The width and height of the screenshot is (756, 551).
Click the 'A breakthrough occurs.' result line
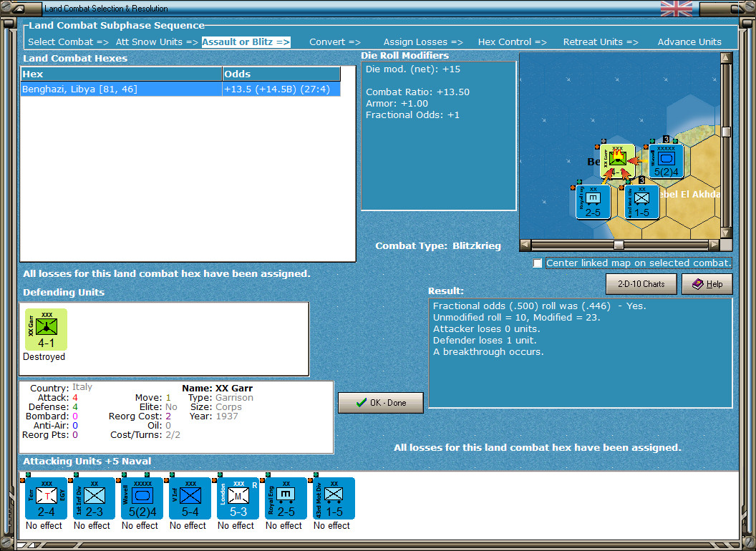pos(488,352)
